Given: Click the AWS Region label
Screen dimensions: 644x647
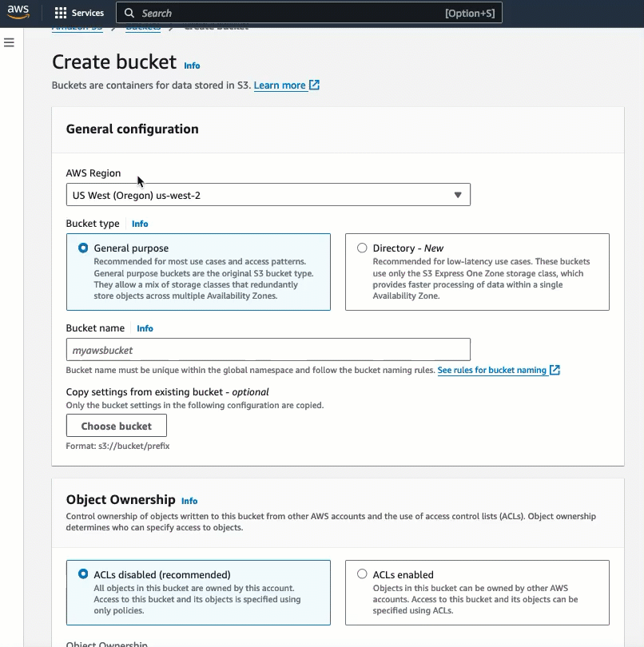Looking at the screenshot, I should click(93, 173).
